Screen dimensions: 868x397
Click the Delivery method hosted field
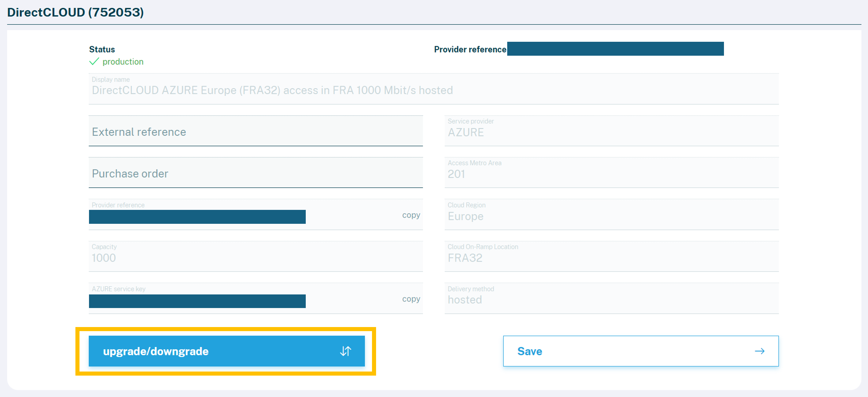[x=612, y=299]
